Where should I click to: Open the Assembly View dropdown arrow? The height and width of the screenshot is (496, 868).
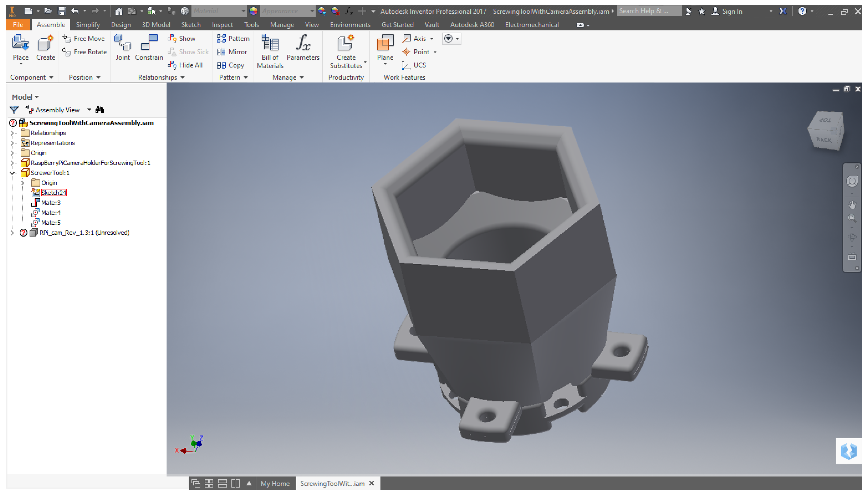coord(89,110)
